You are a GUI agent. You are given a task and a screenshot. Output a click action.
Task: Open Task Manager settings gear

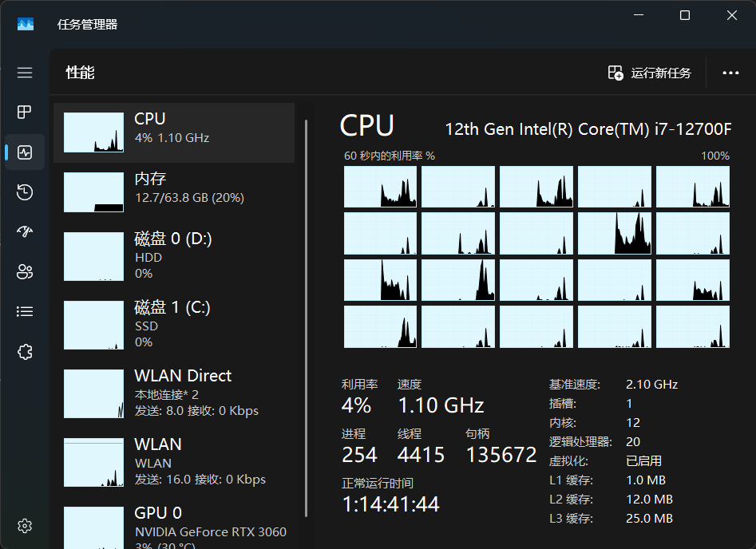(x=25, y=525)
